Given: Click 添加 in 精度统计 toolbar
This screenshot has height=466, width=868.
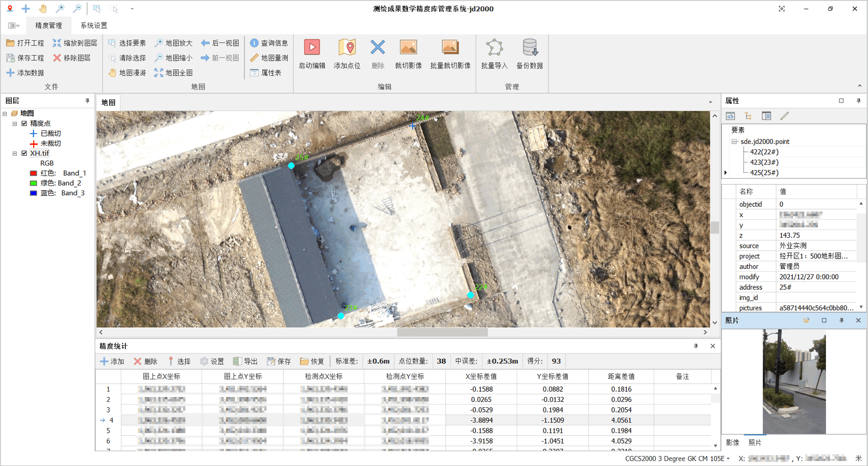Looking at the screenshot, I should pyautogui.click(x=112, y=361).
